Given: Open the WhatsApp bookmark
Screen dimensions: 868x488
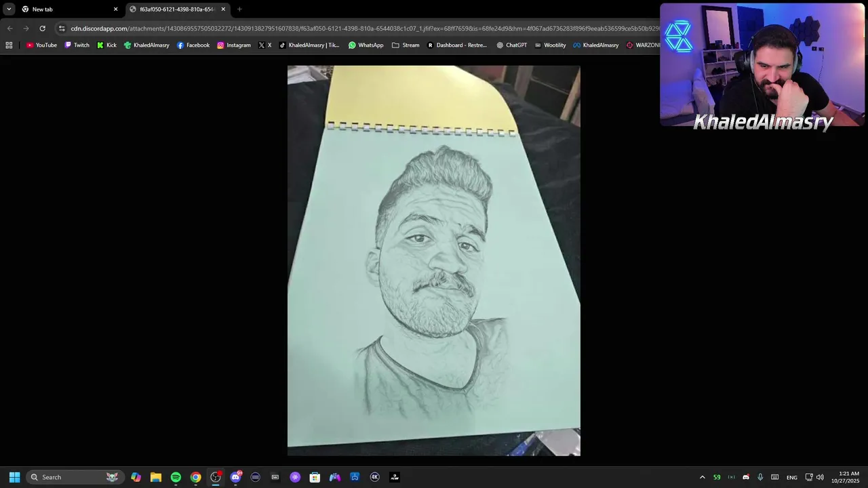Looking at the screenshot, I should click(366, 45).
